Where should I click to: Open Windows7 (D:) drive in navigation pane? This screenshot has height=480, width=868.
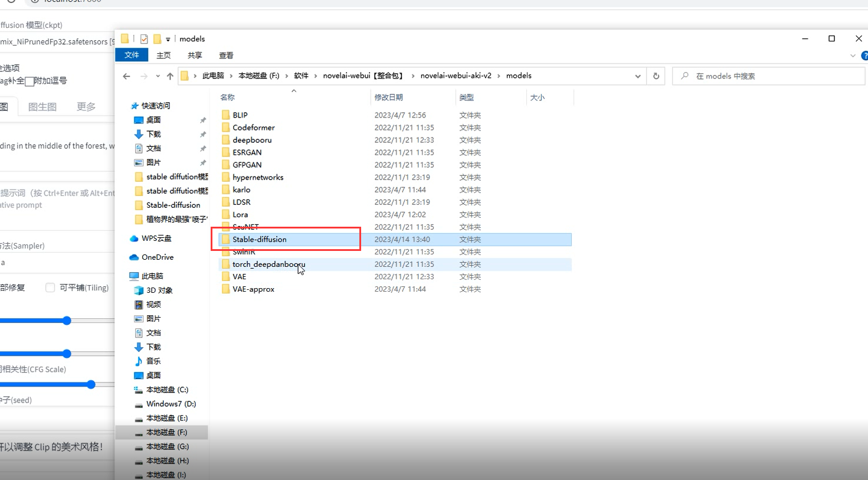coord(171,404)
